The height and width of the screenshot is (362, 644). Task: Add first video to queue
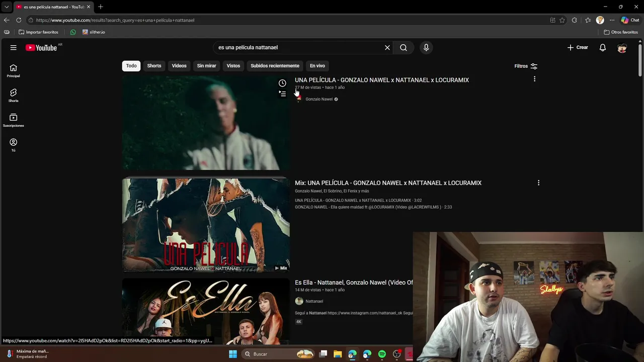point(282,94)
